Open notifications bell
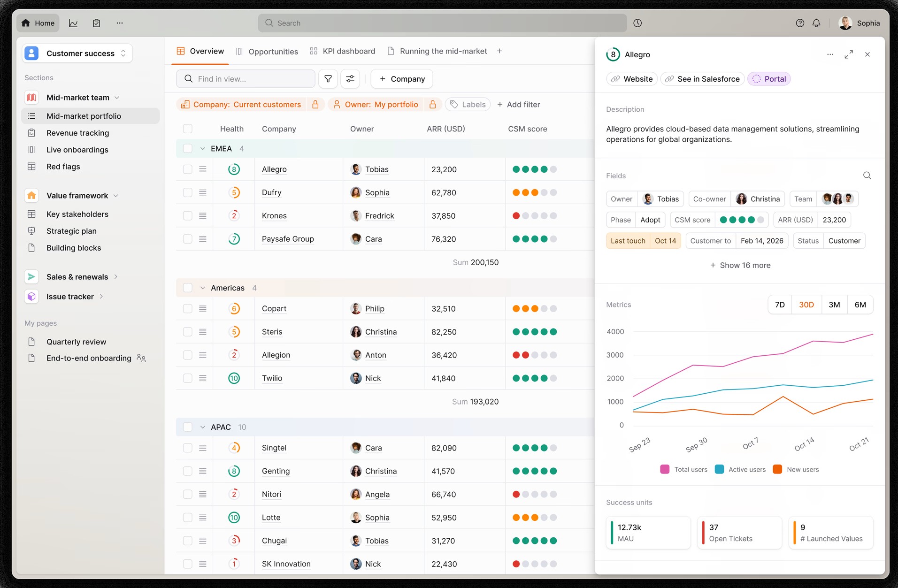 (816, 23)
